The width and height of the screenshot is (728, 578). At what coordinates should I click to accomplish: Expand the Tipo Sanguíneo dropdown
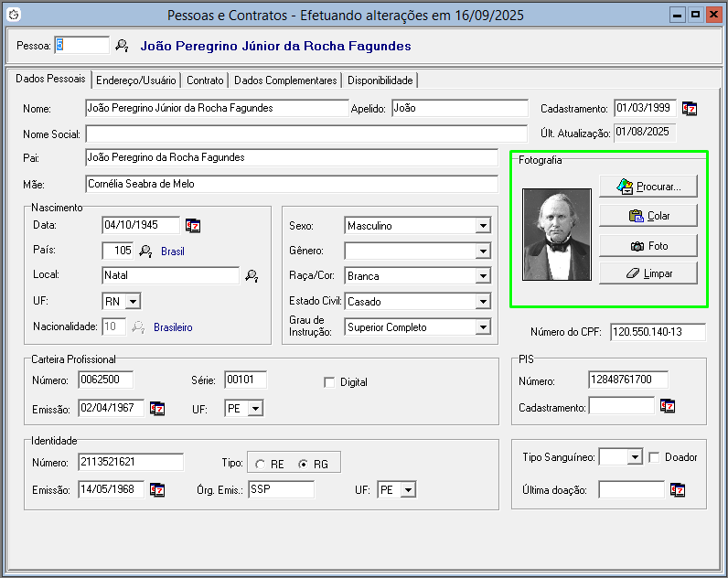click(635, 457)
